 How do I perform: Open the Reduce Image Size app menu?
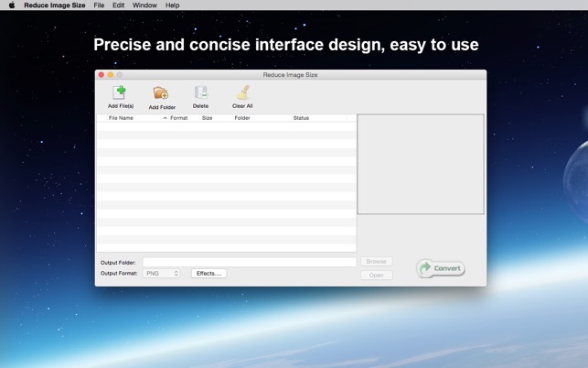(55, 5)
